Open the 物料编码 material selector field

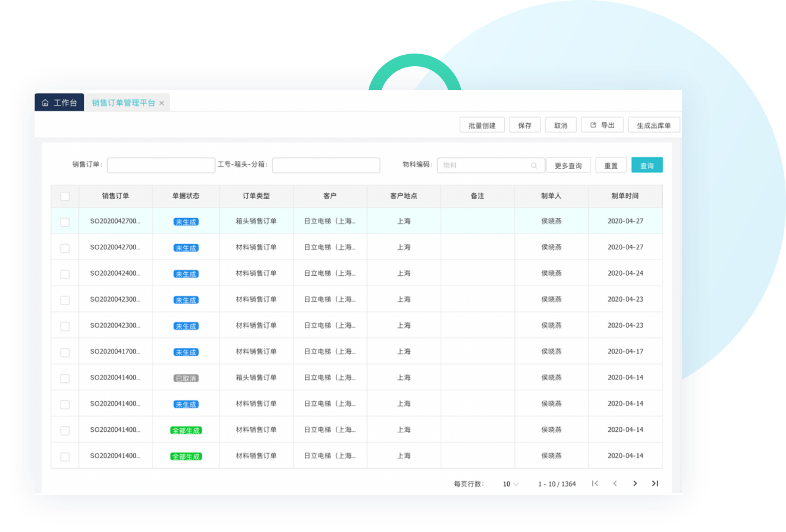pos(485,166)
